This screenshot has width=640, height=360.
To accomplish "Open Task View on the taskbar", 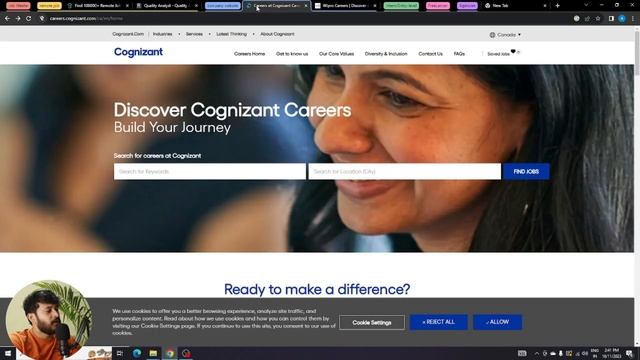I will [120, 353].
